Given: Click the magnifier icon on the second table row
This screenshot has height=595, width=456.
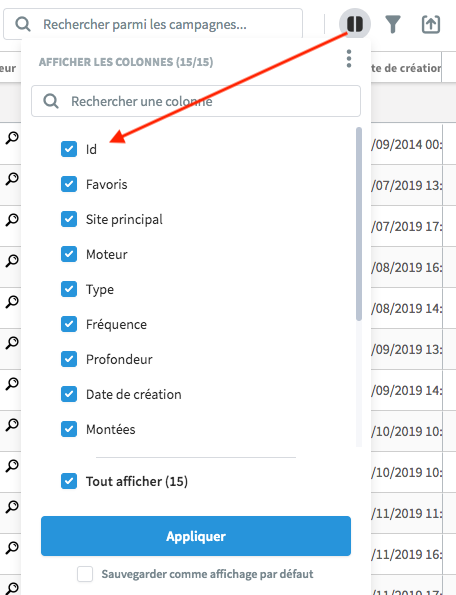Looking at the screenshot, I should point(12,179).
